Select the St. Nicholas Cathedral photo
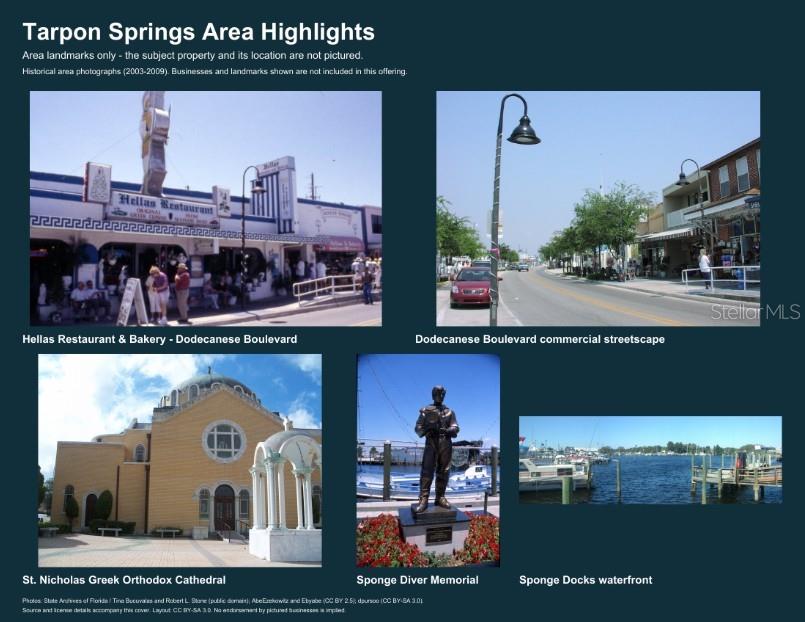Image resolution: width=805 pixels, height=622 pixels. [x=180, y=460]
